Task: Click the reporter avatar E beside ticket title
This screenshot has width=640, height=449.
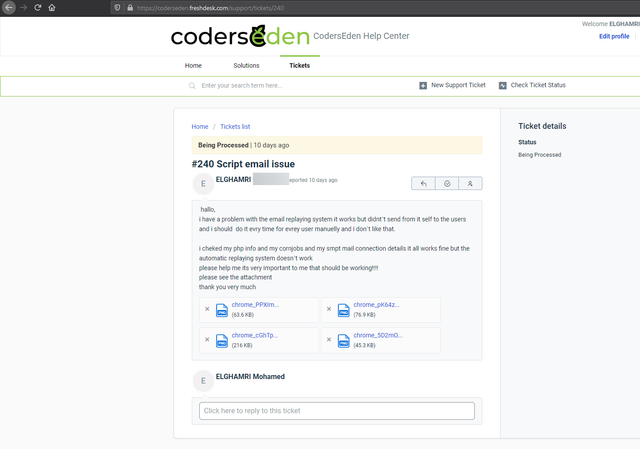Action: pos(203,184)
